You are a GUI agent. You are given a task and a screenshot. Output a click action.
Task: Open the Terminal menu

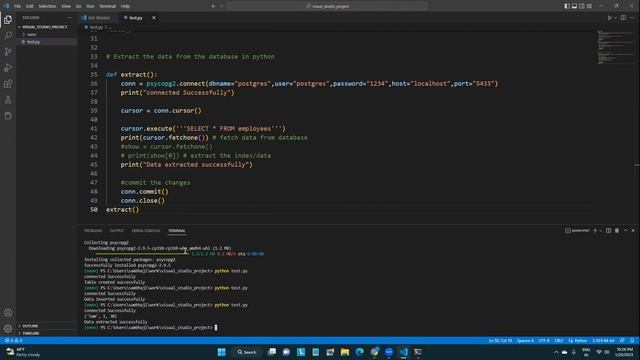click(107, 6)
